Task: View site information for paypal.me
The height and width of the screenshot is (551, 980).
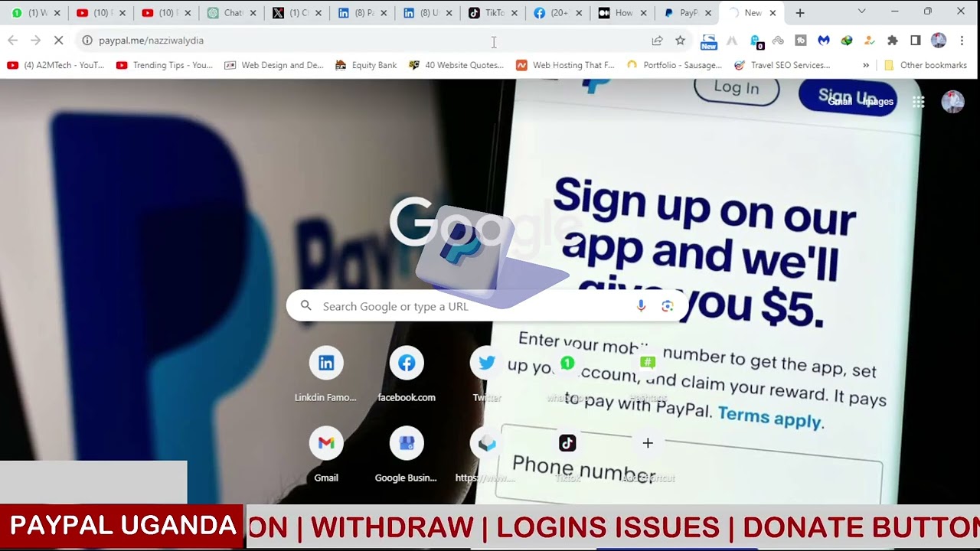Action: pos(87,41)
